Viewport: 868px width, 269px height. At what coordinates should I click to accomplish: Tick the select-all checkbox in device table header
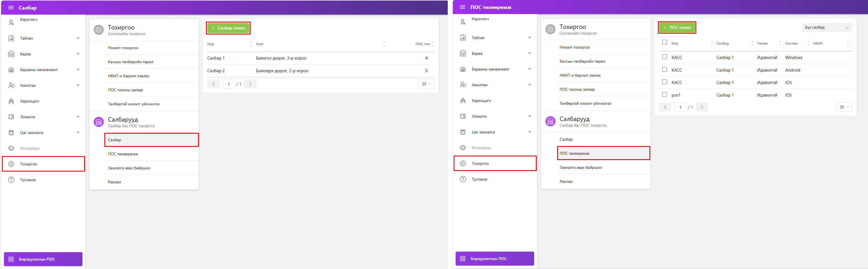665,42
